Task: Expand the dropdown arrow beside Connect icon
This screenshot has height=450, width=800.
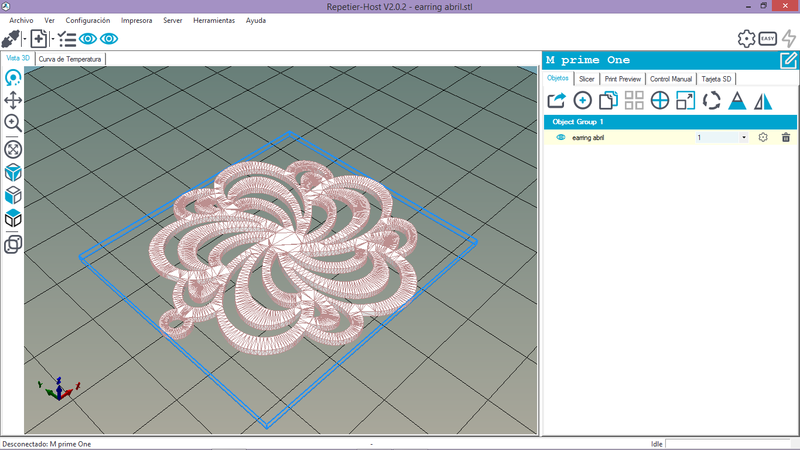Action: click(x=24, y=39)
